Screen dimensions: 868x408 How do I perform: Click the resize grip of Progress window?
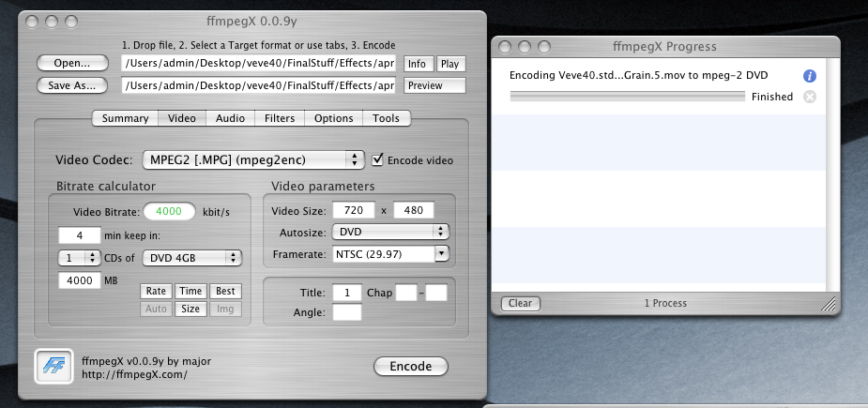[x=829, y=303]
